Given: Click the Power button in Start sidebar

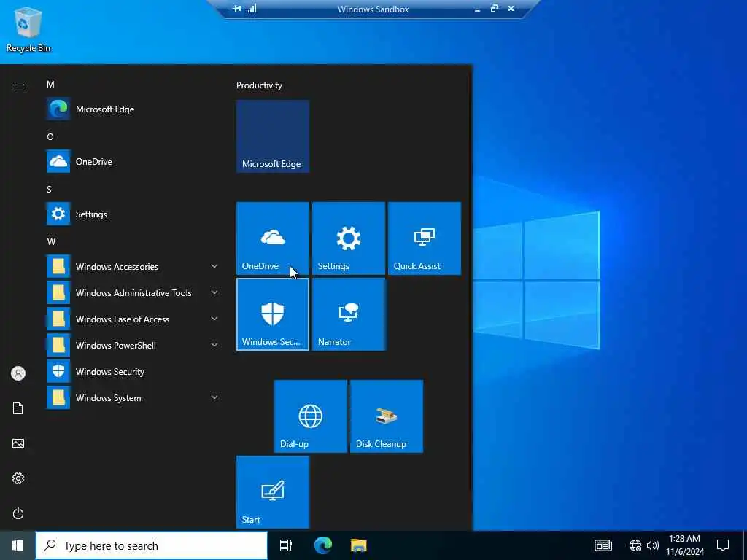Looking at the screenshot, I should tap(18, 513).
